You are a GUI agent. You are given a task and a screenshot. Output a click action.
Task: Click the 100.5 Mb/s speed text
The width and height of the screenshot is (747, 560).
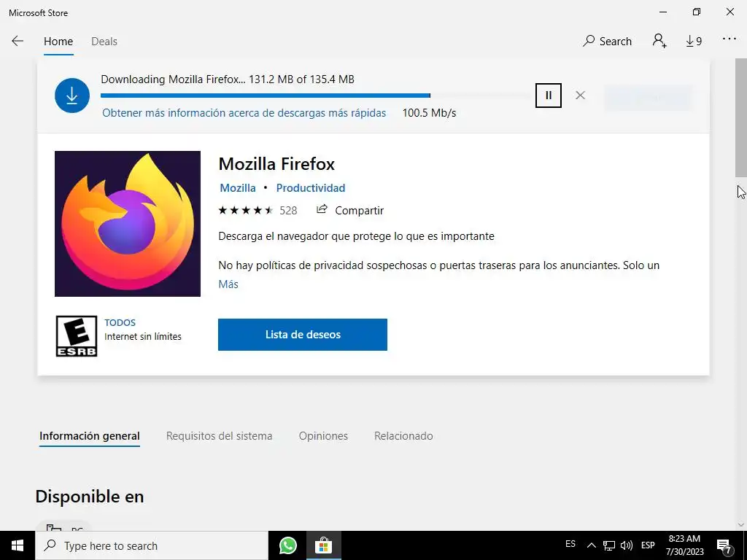click(x=429, y=113)
